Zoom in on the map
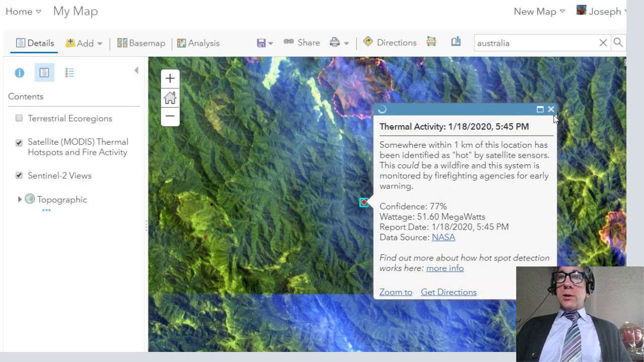644x362 pixels. (x=170, y=78)
